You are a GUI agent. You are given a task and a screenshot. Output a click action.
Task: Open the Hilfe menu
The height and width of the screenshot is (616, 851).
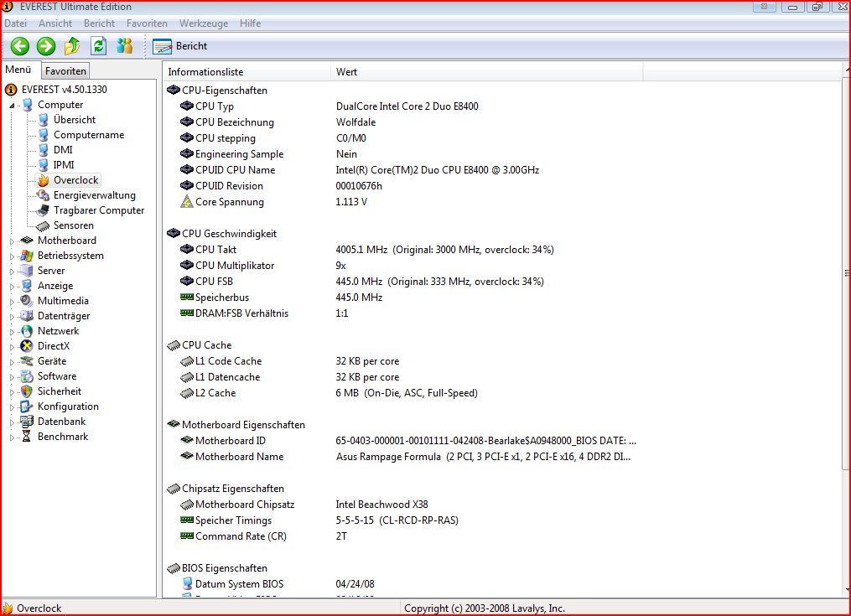[250, 23]
